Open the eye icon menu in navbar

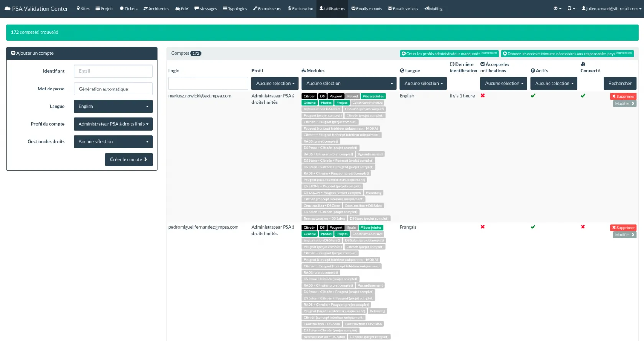click(x=557, y=8)
